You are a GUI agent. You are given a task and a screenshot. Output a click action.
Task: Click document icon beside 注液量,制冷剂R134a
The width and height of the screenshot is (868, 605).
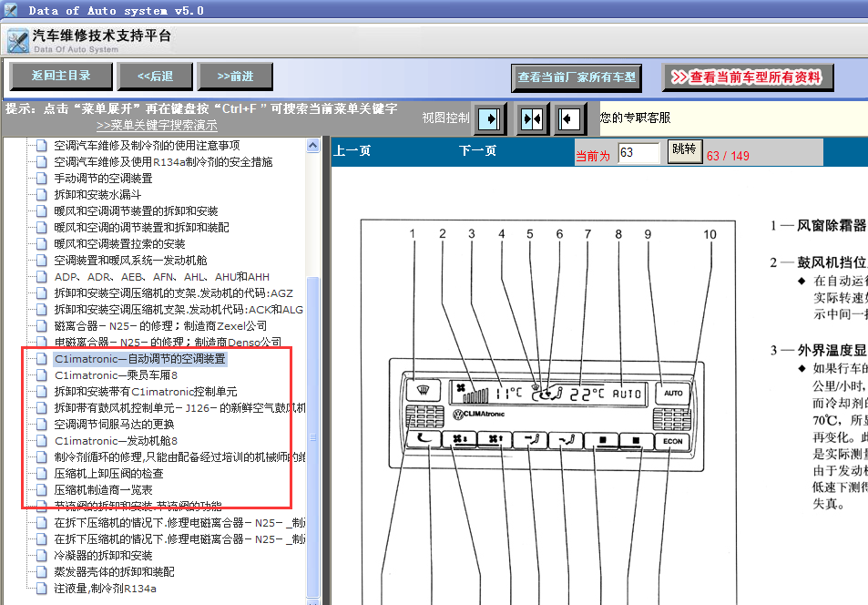(41, 588)
